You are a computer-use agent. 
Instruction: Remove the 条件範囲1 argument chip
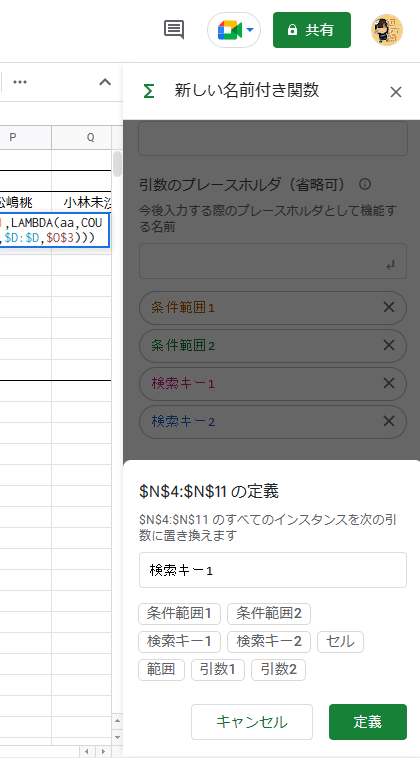pos(389,307)
